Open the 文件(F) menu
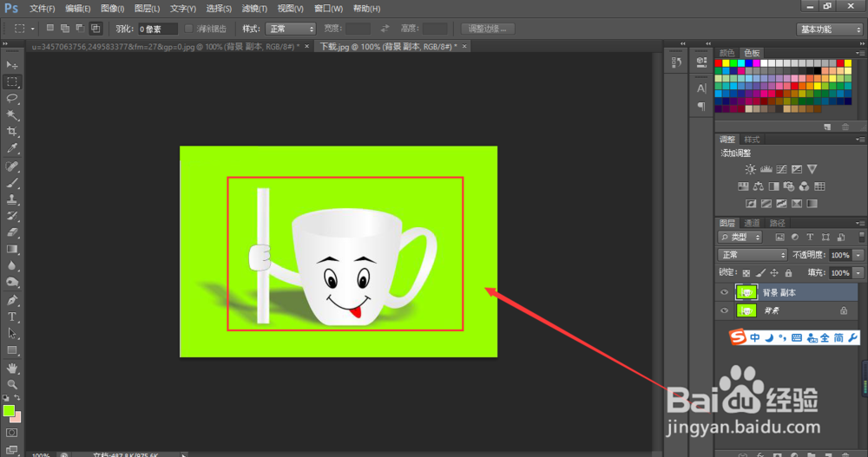This screenshot has width=868, height=457. (x=42, y=9)
